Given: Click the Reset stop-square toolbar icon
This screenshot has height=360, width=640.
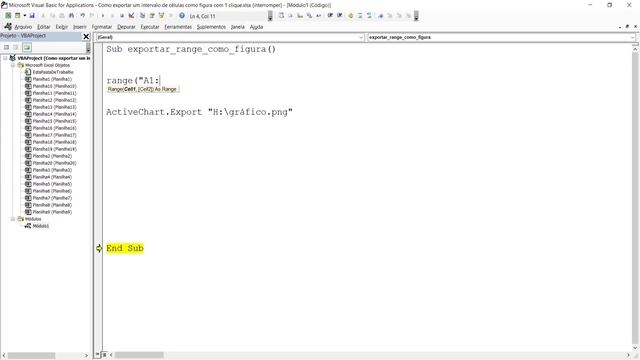Looking at the screenshot, I should 122,16.
